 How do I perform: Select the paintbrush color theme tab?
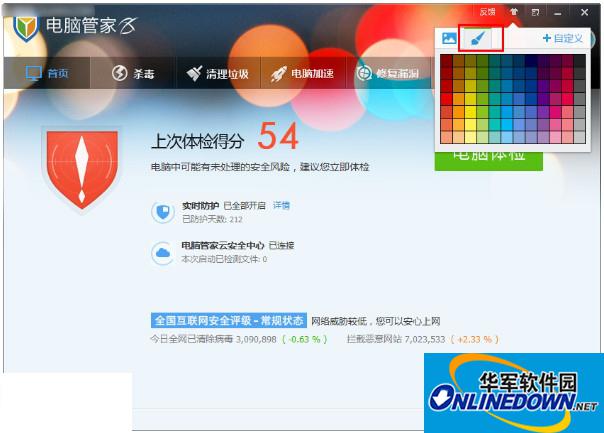coord(481,39)
